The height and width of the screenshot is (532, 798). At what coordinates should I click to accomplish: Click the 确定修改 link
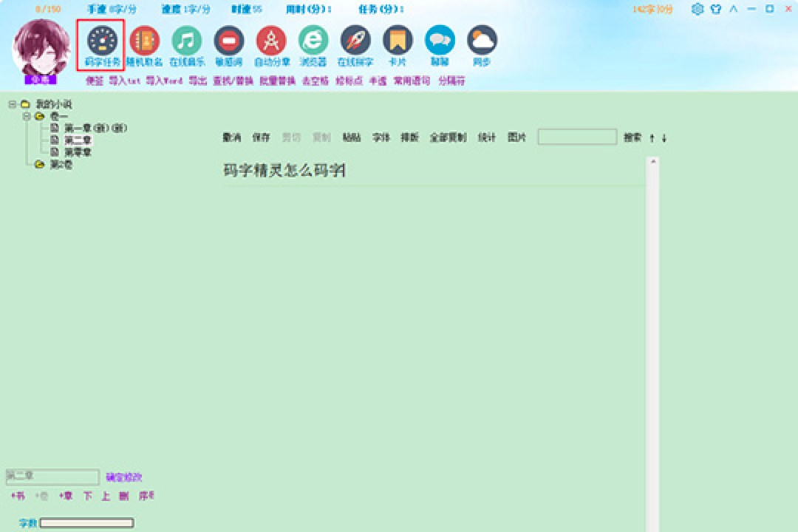pos(123,477)
